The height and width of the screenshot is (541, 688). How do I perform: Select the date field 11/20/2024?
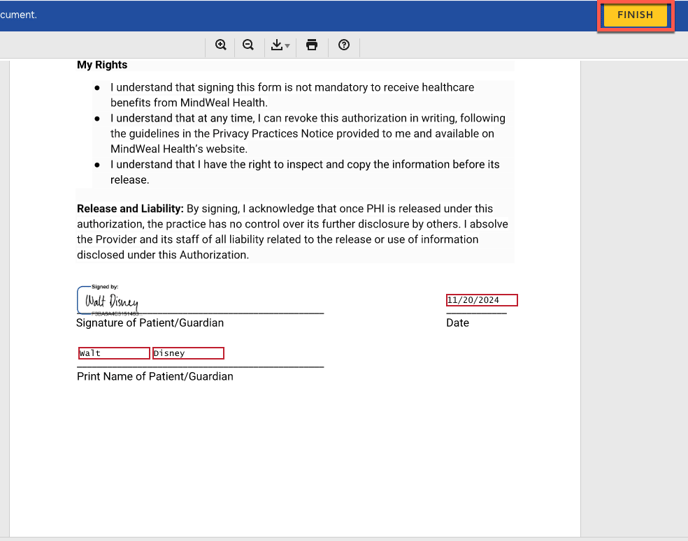(482, 300)
